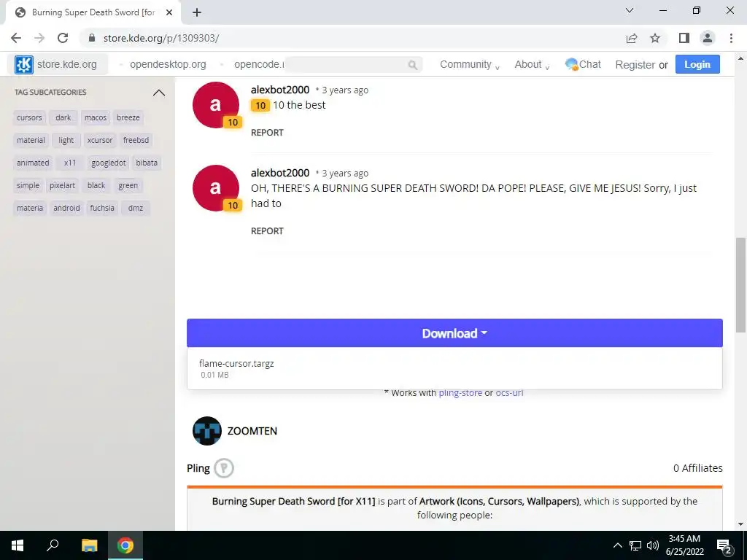This screenshot has height=560, width=747.
Task: Select the 'animated' tag
Action: click(33, 163)
